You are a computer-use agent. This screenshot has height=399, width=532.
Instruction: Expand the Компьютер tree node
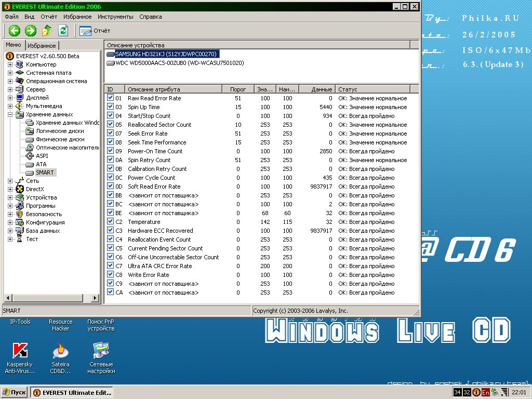[10, 64]
